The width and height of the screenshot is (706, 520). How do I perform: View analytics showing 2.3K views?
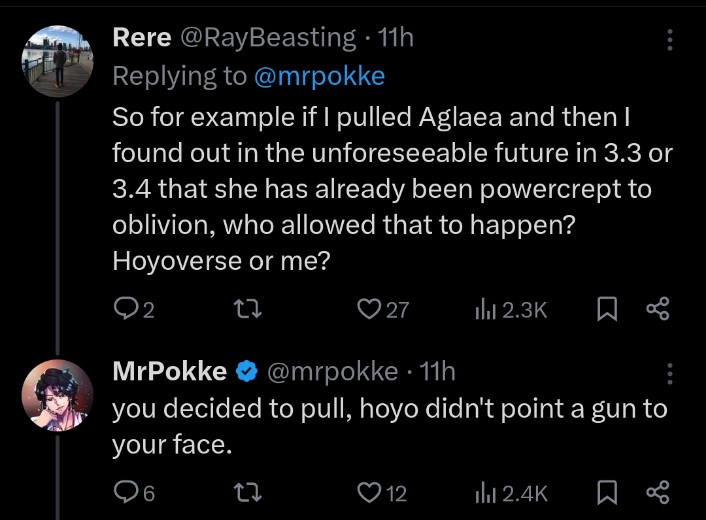[511, 310]
